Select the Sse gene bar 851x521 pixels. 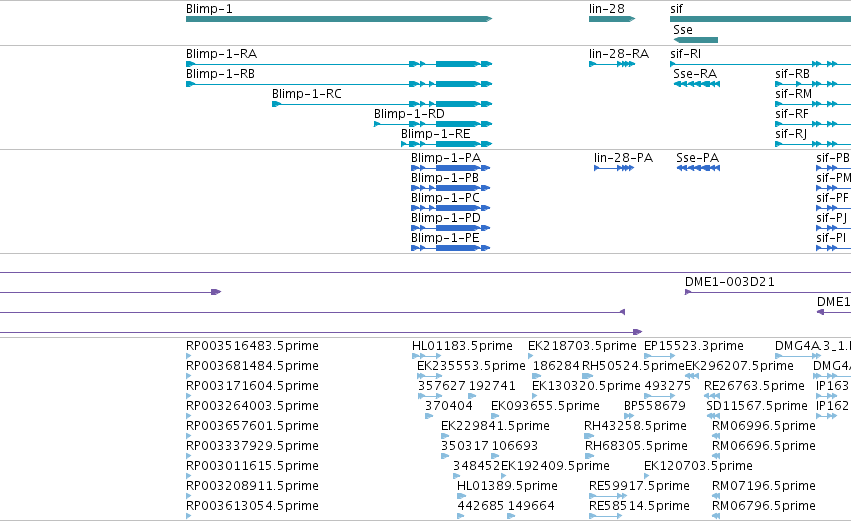click(x=696, y=40)
